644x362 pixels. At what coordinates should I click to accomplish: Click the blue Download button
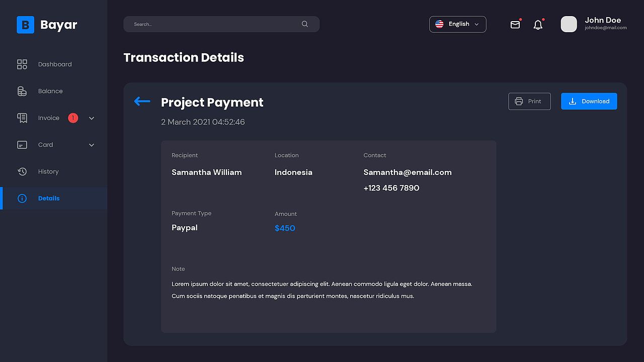pyautogui.click(x=589, y=101)
